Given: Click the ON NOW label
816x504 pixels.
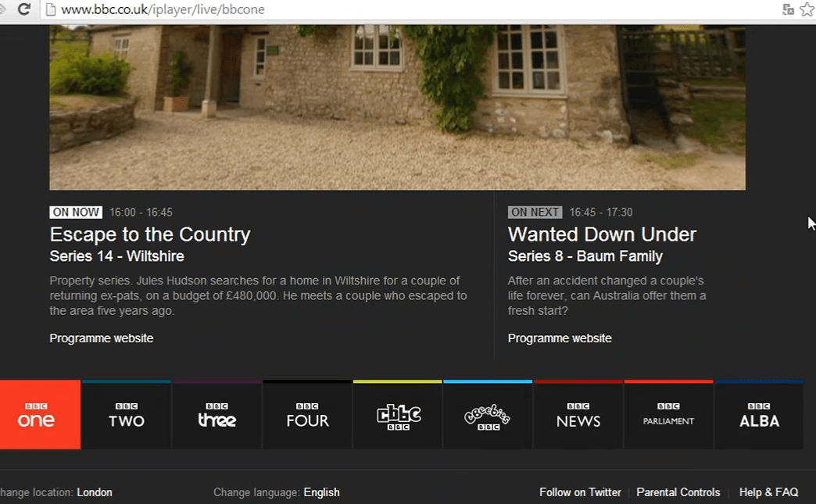Looking at the screenshot, I should click(x=76, y=213).
